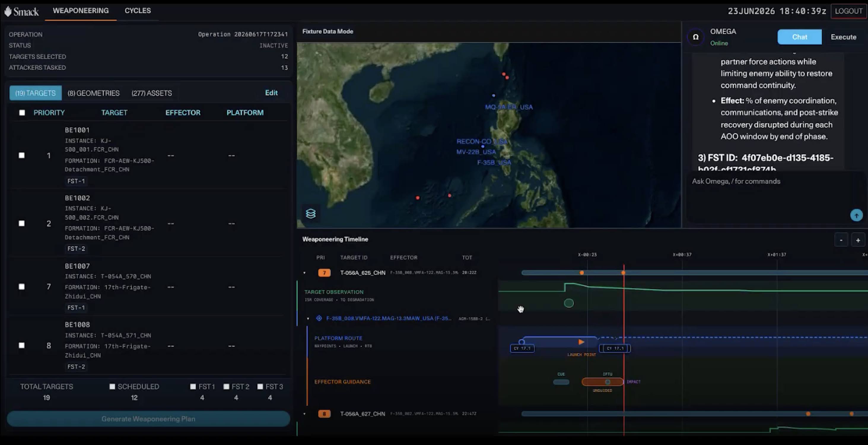Open the (277) ASSETS tab
The width and height of the screenshot is (868, 445).
coord(152,93)
